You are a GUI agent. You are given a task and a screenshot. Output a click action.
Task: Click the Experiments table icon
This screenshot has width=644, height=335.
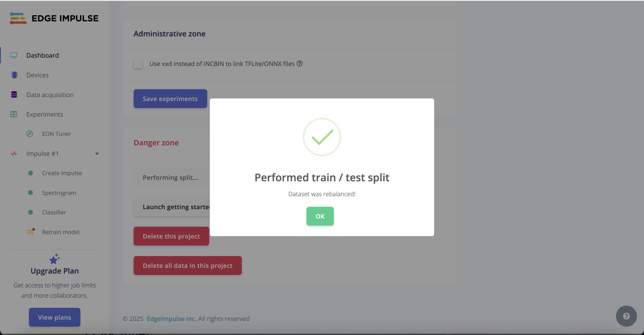pyautogui.click(x=14, y=114)
